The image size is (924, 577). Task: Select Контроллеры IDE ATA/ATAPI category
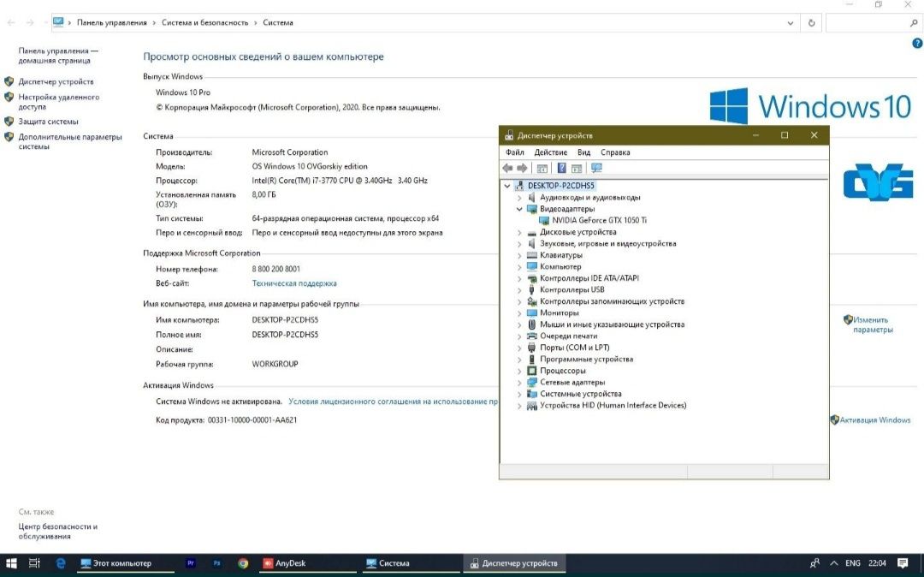point(589,278)
